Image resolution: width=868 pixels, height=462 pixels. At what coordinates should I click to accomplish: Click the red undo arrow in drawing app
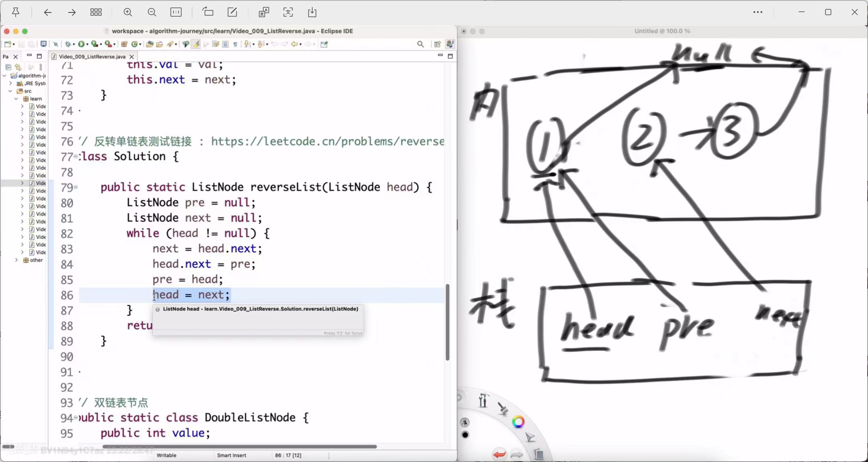tap(500, 455)
